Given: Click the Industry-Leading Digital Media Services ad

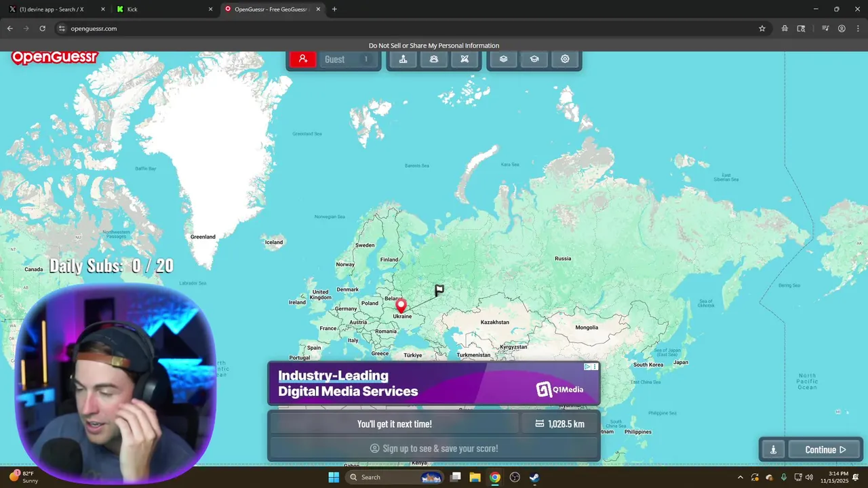Looking at the screenshot, I should tap(434, 383).
